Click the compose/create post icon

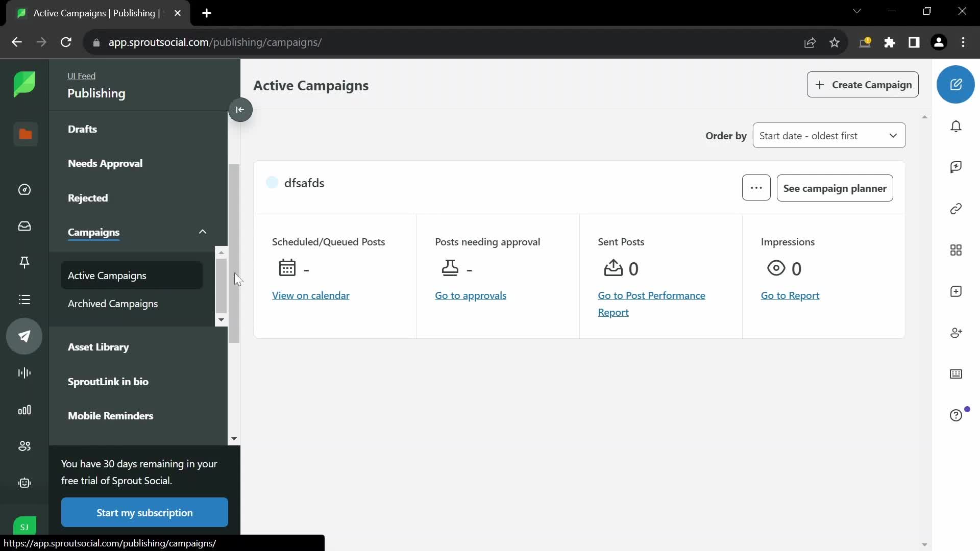point(957,84)
